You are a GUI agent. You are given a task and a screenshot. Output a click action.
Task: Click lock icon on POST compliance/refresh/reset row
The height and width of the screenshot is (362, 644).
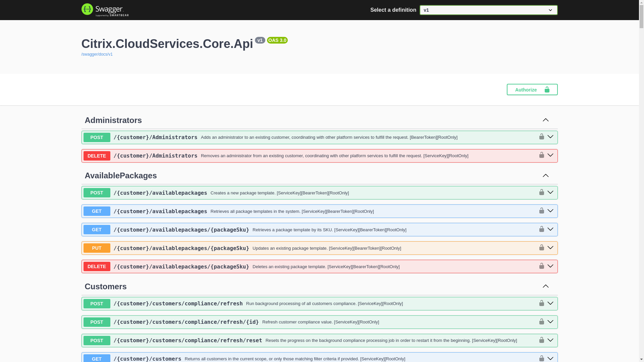(541, 340)
